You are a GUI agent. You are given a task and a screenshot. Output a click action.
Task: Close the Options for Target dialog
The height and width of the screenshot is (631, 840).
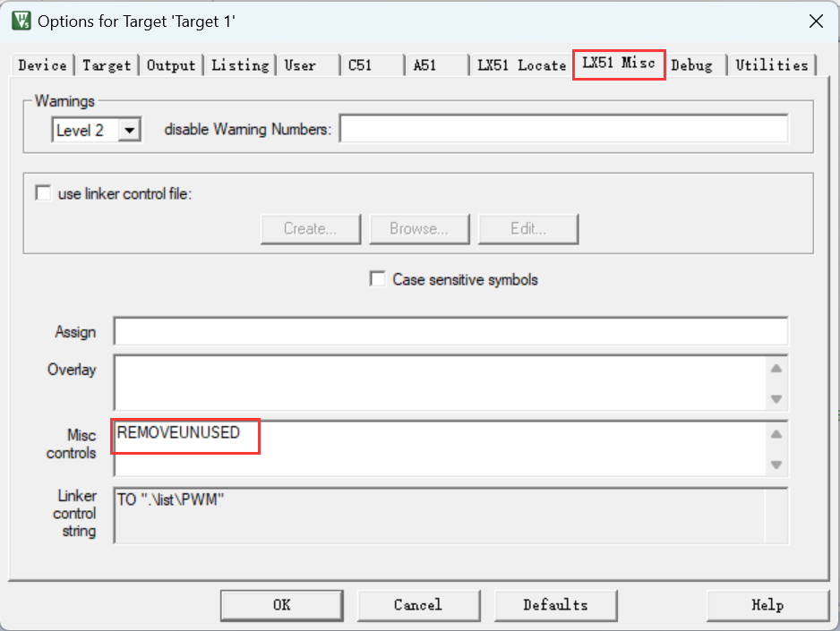click(815, 21)
